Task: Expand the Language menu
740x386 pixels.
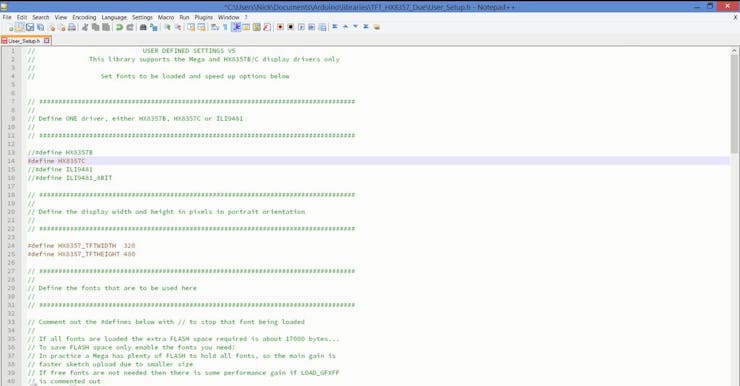Action: point(114,17)
